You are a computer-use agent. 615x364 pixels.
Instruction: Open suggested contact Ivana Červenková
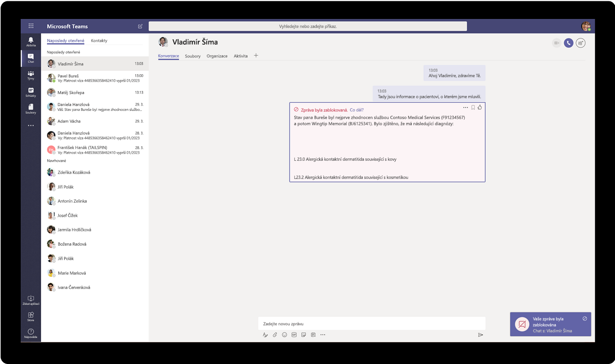(x=95, y=287)
